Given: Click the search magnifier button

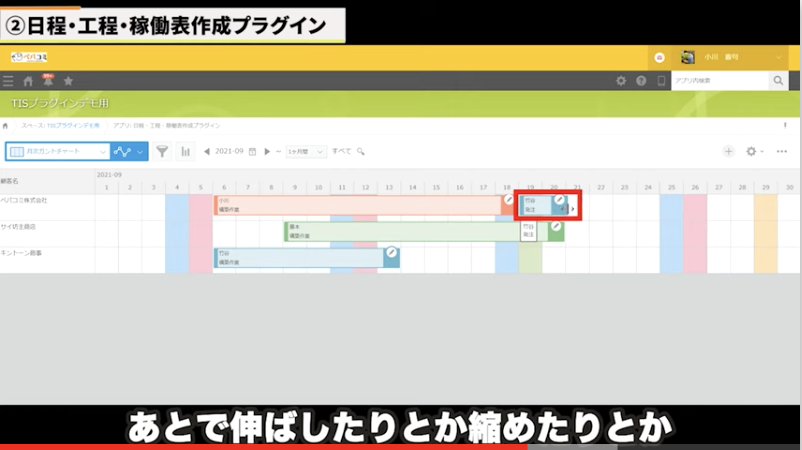Looking at the screenshot, I should (x=777, y=81).
